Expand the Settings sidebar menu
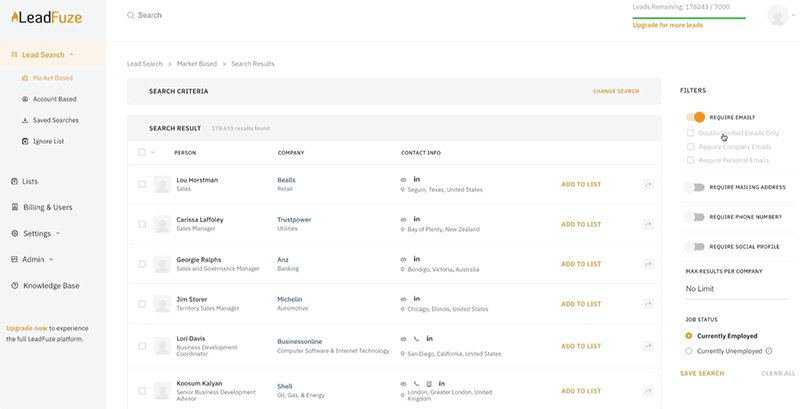This screenshot has width=800, height=409. [x=40, y=233]
